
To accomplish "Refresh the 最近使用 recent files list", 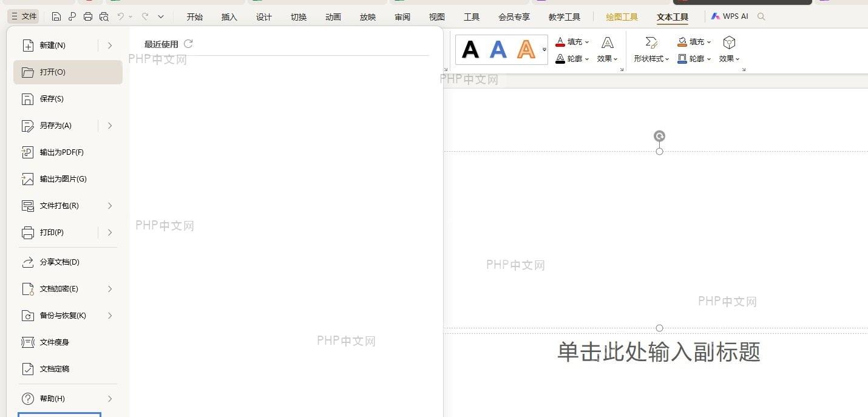I will pos(188,44).
